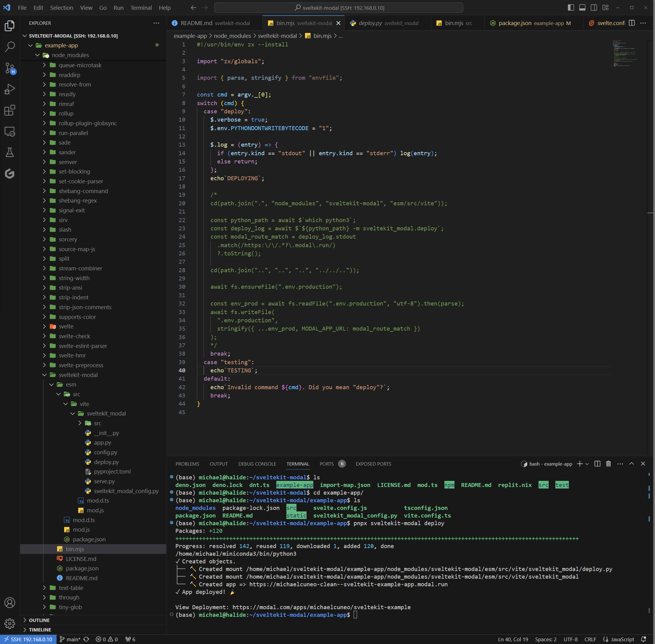The image size is (655, 644).
Task: Split the editor right
Action: click(632, 23)
